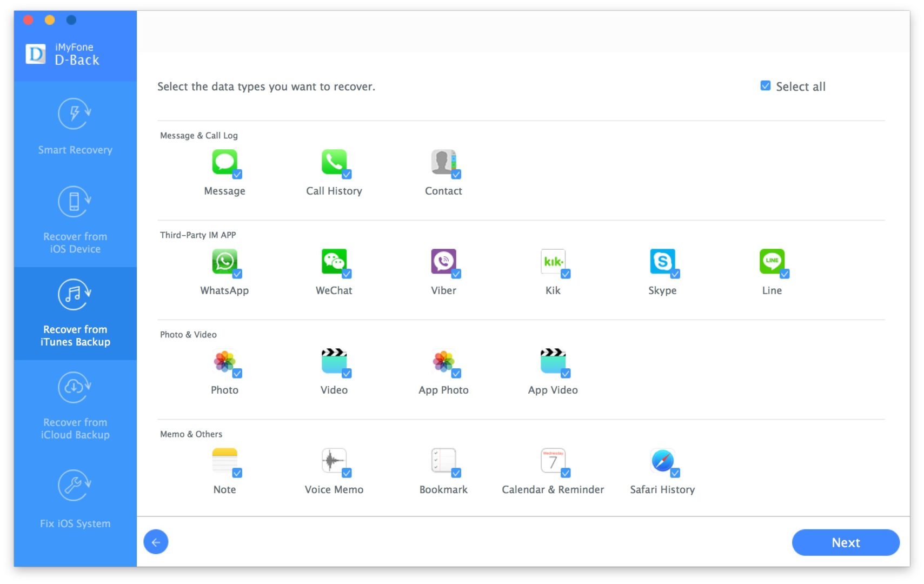The width and height of the screenshot is (924, 584).
Task: Click the Calendar & Reminder label
Action: [x=553, y=489]
